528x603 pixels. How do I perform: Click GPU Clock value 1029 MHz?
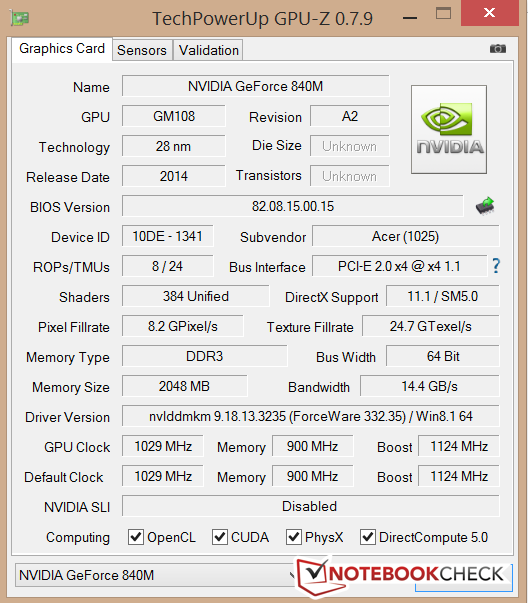coord(163,446)
